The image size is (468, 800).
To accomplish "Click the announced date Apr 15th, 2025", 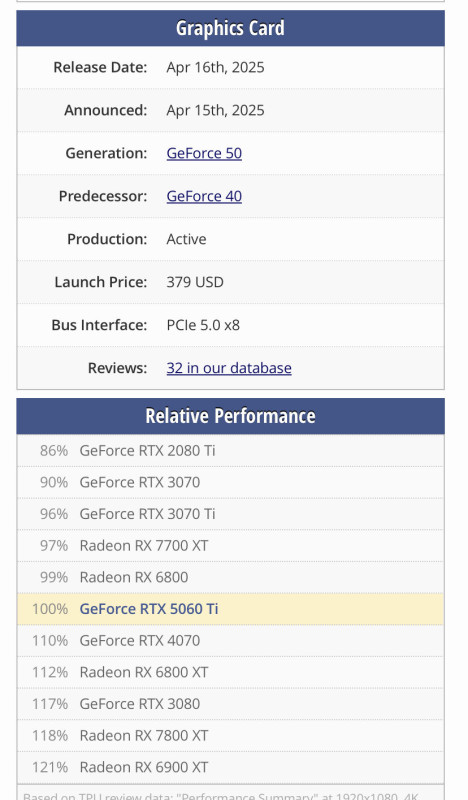I will (x=215, y=110).
